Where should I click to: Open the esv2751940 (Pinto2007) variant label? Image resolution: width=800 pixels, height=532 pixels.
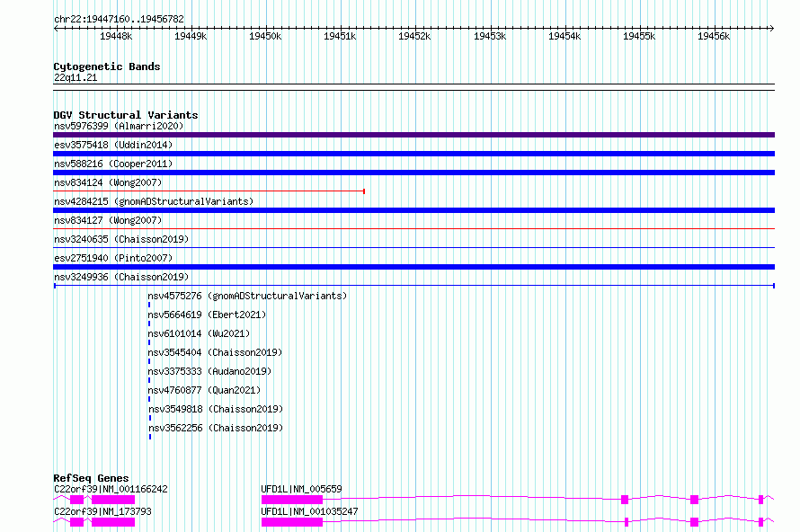coord(113,258)
